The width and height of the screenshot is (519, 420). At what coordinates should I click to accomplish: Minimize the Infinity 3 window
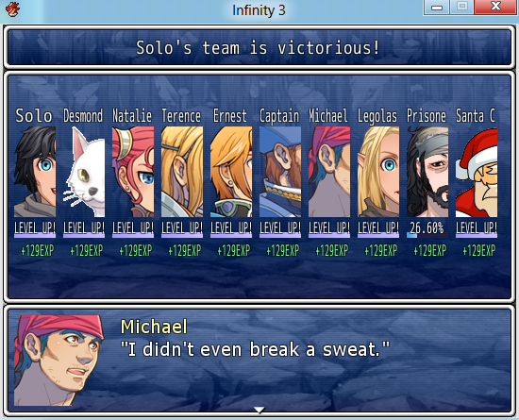437,7
